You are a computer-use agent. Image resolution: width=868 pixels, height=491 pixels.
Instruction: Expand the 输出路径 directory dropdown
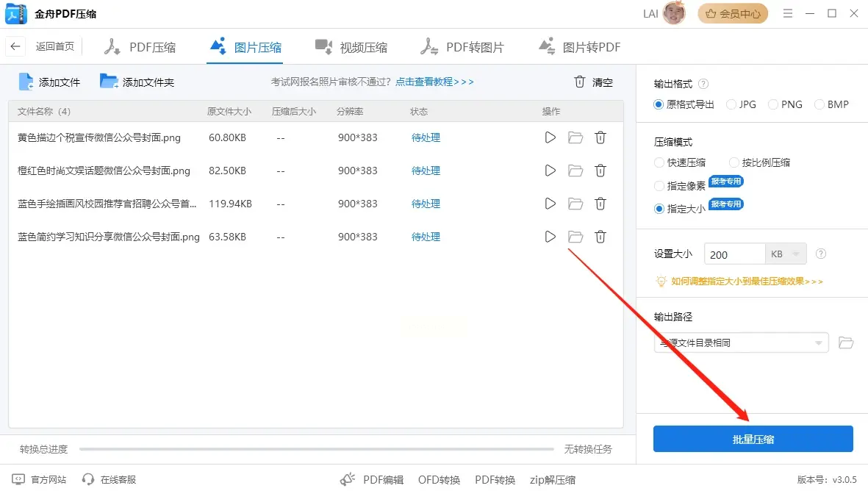818,343
